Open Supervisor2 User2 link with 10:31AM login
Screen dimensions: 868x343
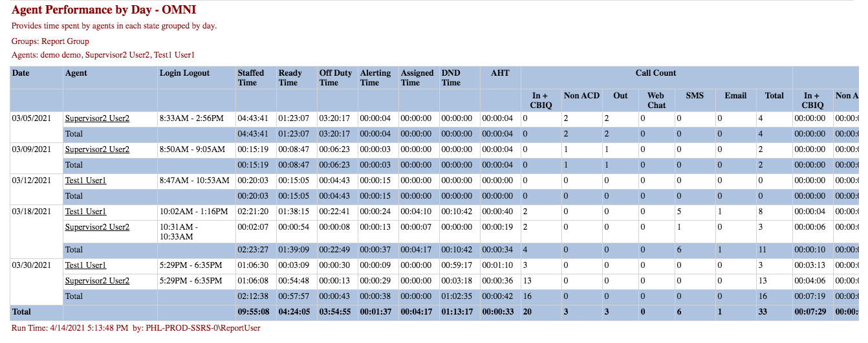(97, 227)
